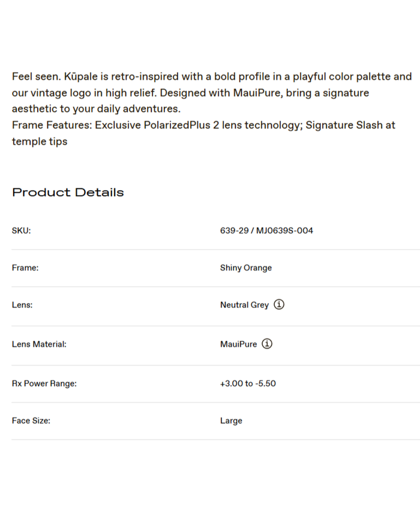This screenshot has width=420, height=510.
Task: Click the Product Details heading
Action: [68, 193]
